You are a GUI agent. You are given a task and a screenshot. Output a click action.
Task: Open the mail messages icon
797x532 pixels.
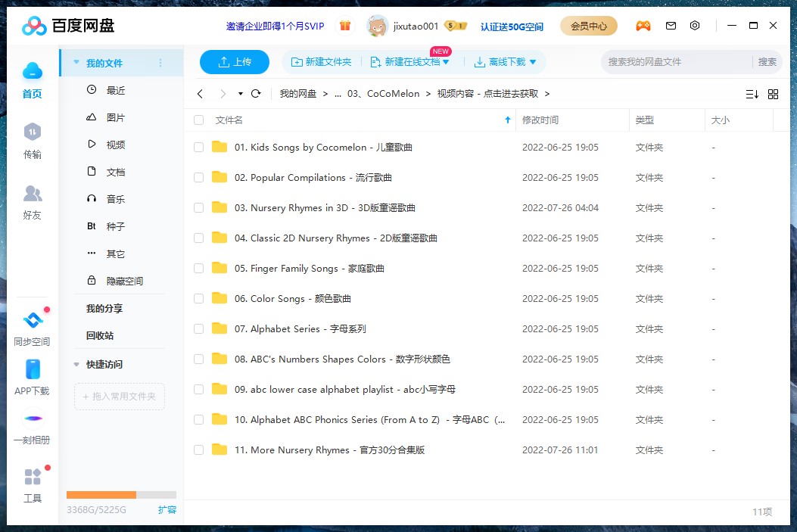click(x=671, y=26)
